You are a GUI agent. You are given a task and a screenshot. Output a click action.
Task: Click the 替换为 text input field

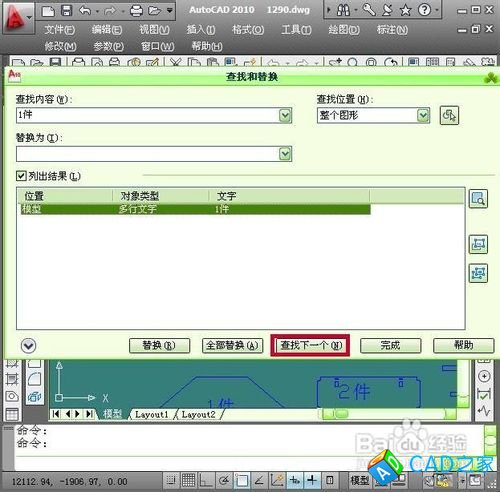[x=147, y=154]
